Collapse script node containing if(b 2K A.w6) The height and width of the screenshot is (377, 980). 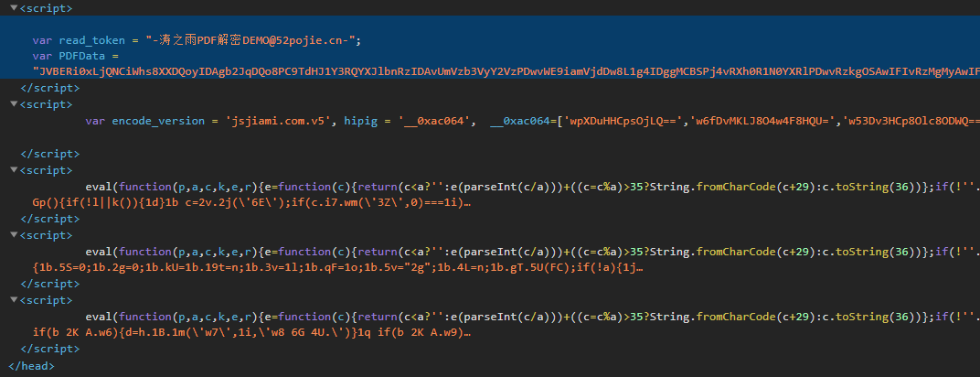(15, 300)
